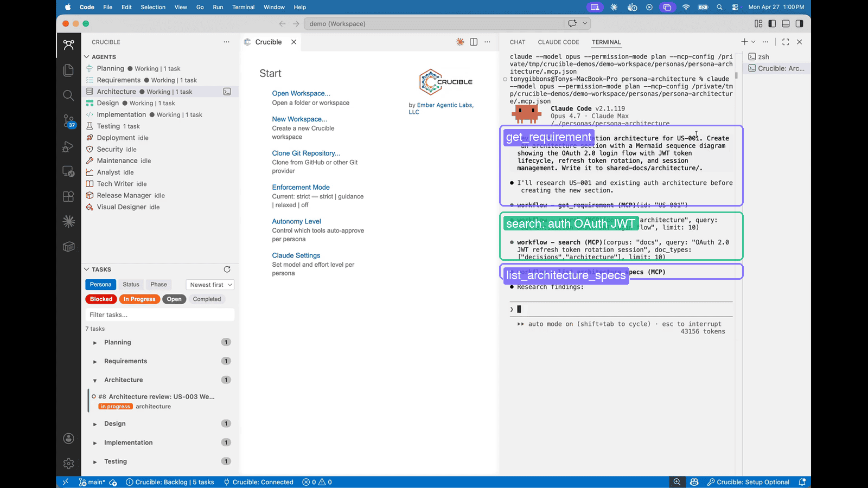Open notifications bell in the status bar

(802, 482)
